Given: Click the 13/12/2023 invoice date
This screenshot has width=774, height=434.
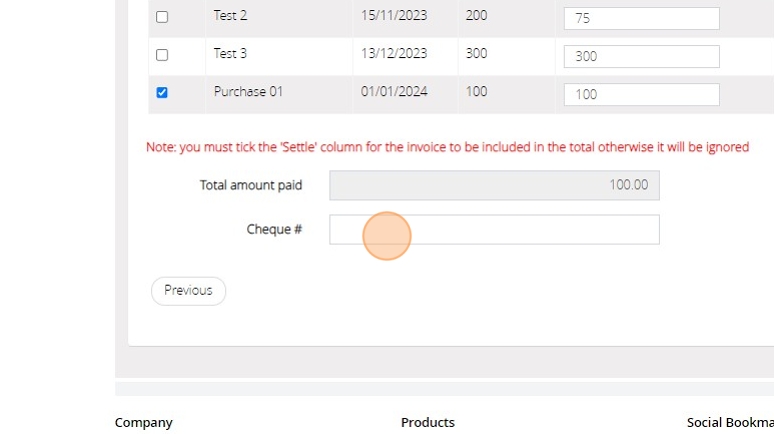Looking at the screenshot, I should click(394, 53).
